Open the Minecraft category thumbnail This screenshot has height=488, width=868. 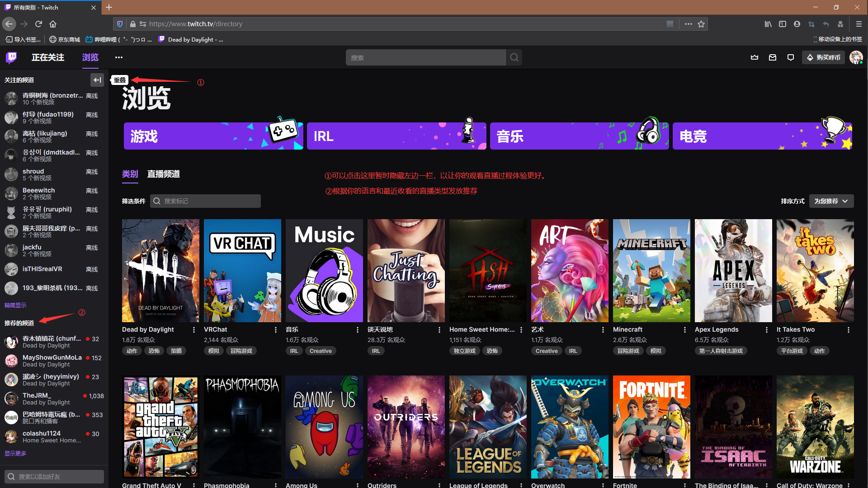[651, 270]
